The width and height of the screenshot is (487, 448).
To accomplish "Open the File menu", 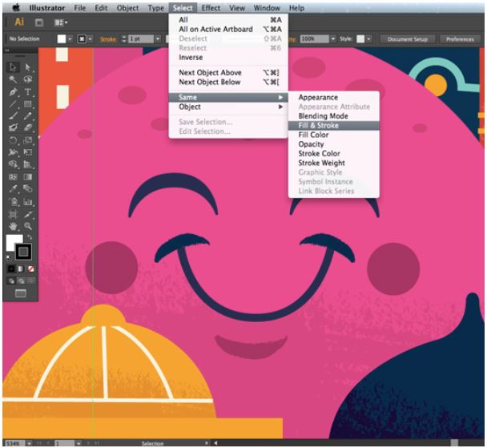I will pyautogui.click(x=80, y=8).
